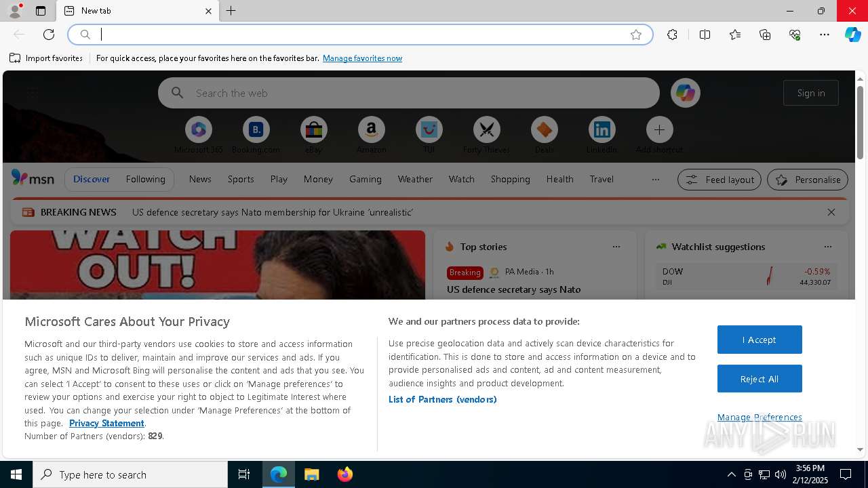Viewport: 868px width, 488px height.
Task: Open Copilot icon beside search box
Action: (x=685, y=93)
